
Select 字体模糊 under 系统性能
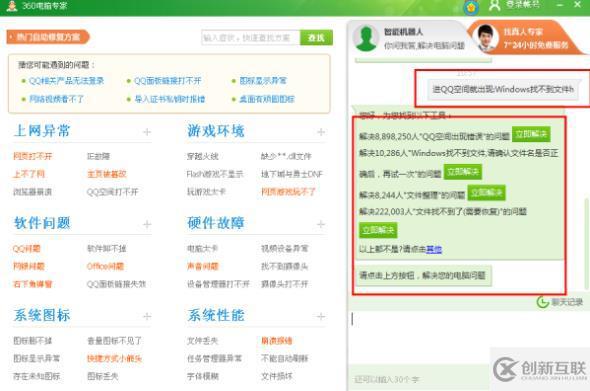[202, 376]
